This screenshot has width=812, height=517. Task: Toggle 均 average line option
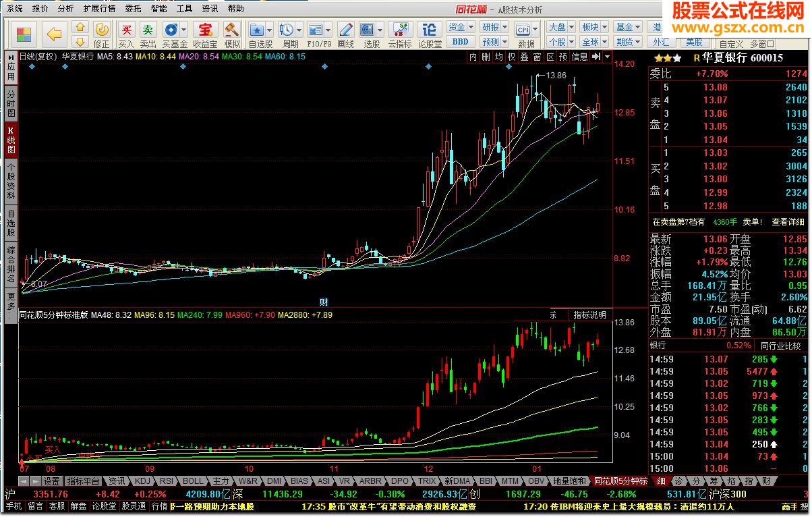pos(498,57)
